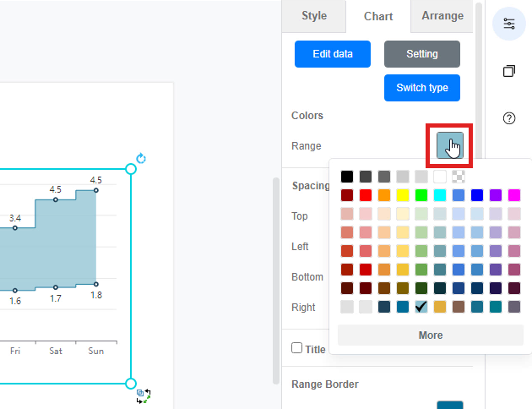The image size is (532, 409).
Task: Open the Range Border color picker
Action: (x=449, y=405)
